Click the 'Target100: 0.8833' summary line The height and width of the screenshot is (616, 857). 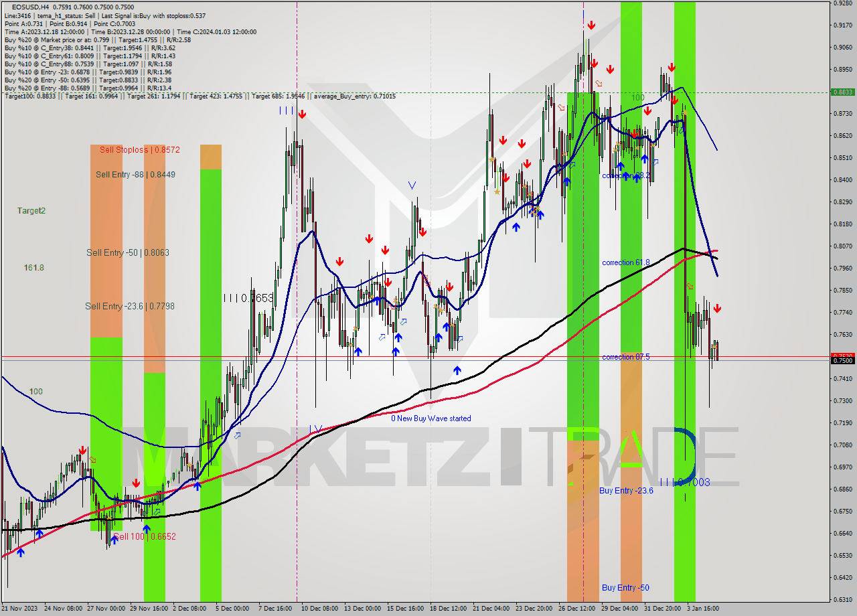(200, 96)
